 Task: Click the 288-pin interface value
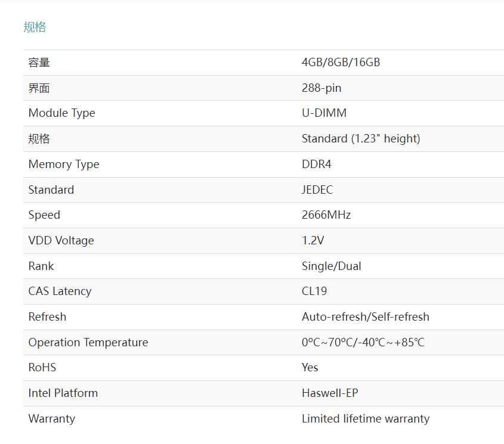[321, 88]
